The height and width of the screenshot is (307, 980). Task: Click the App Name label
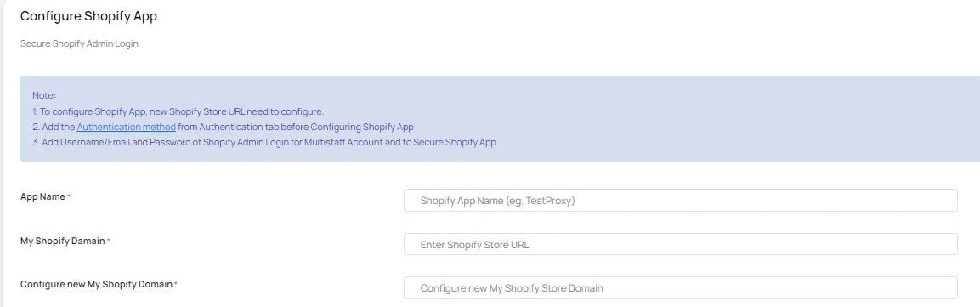point(43,196)
